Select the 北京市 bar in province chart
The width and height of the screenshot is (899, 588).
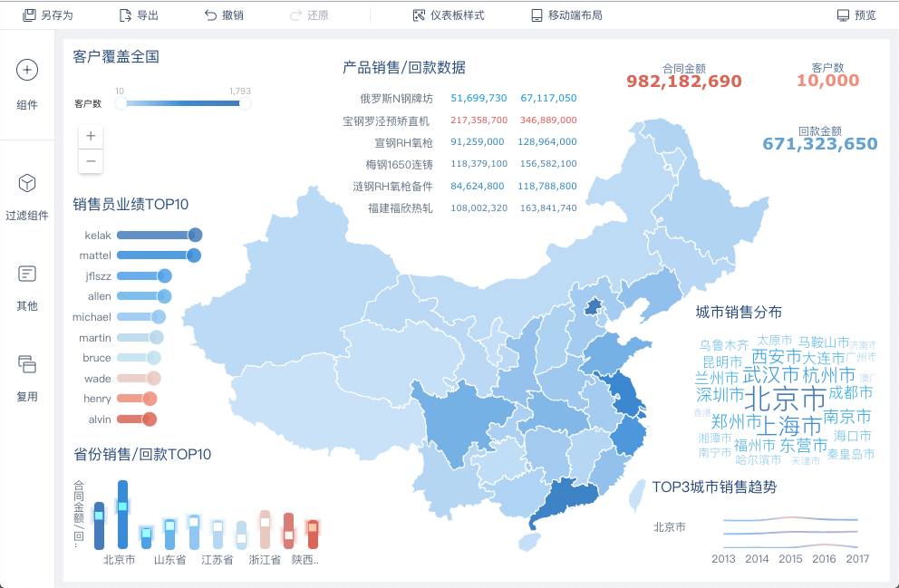[x=122, y=515]
